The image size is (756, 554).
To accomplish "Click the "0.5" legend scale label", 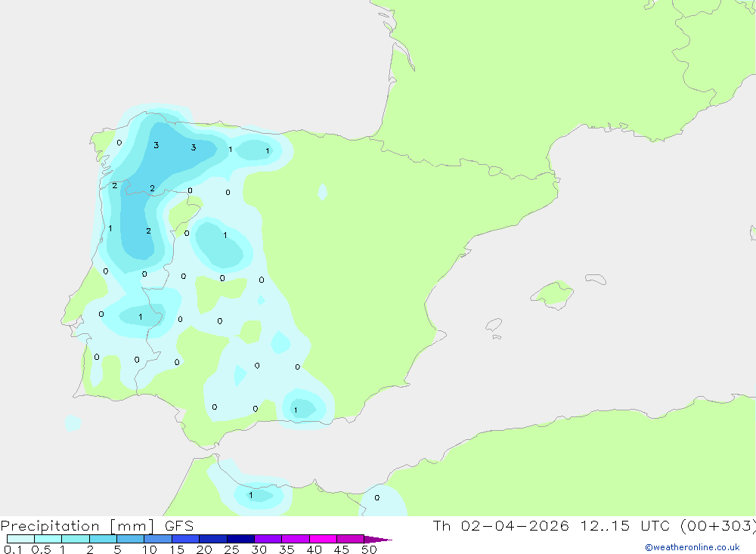I will (x=41, y=549).
